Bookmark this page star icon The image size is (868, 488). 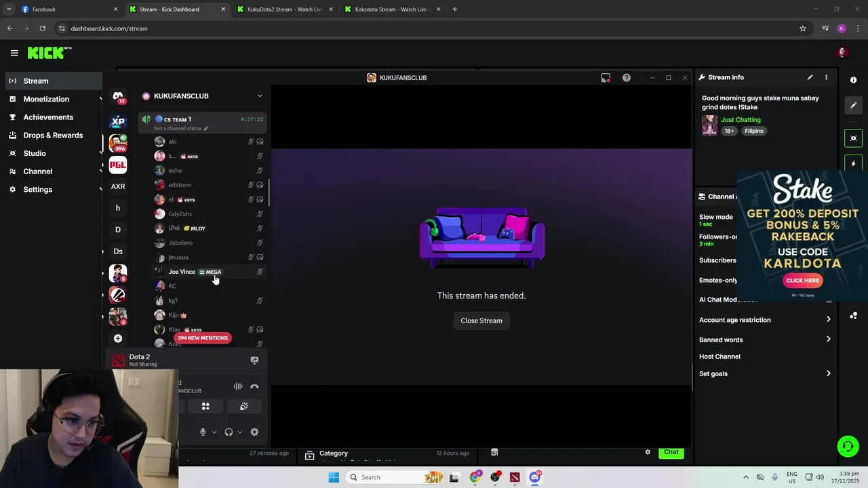click(803, 28)
